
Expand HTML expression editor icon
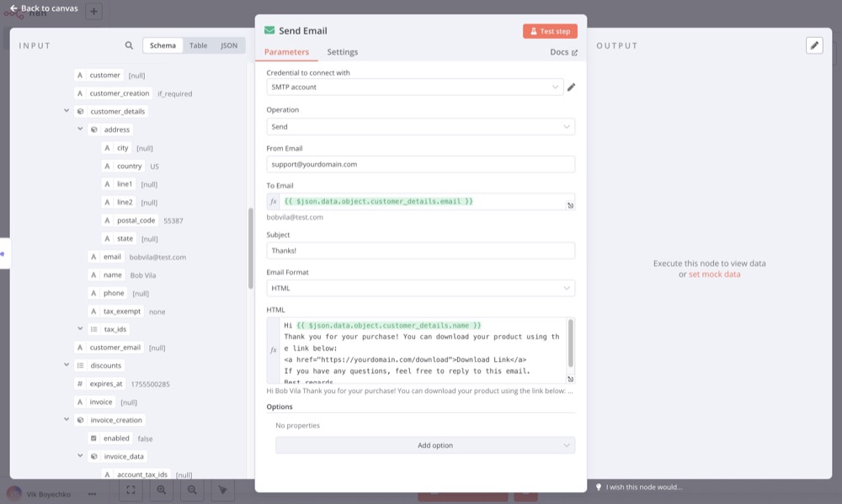click(x=570, y=379)
